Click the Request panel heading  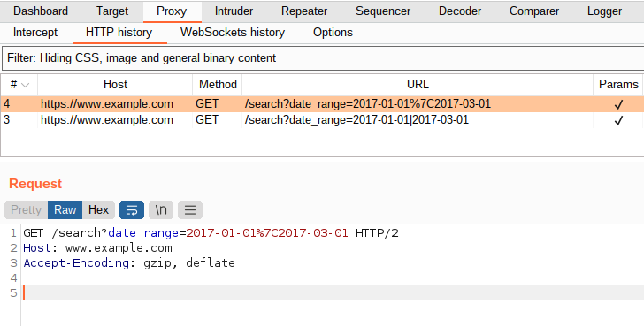click(x=35, y=184)
